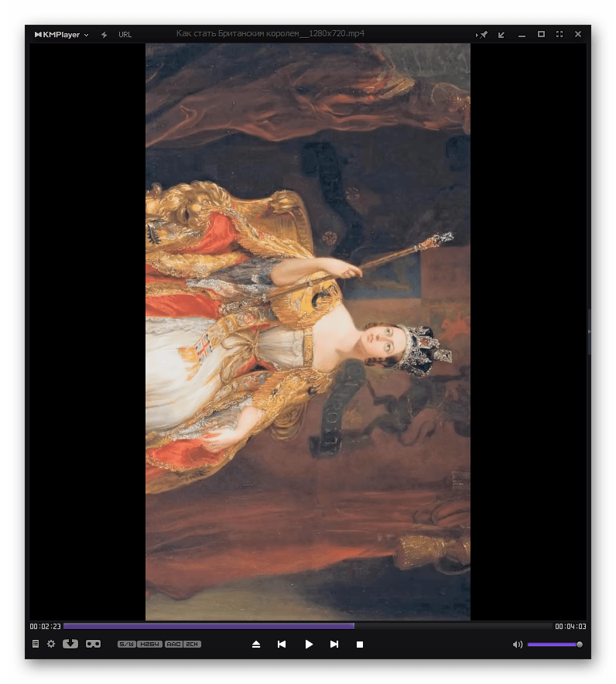Click the AAC audio codec badge
This screenshot has height=684, width=616.
coord(173,645)
